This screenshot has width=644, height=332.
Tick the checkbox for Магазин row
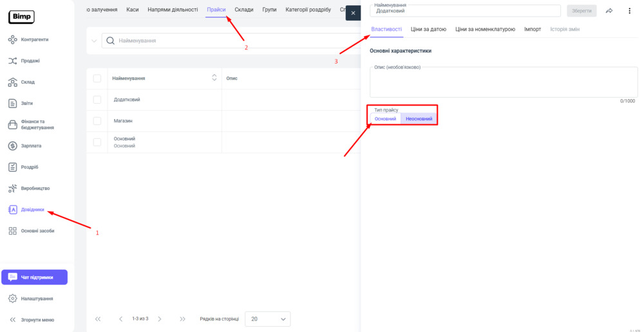click(x=97, y=121)
